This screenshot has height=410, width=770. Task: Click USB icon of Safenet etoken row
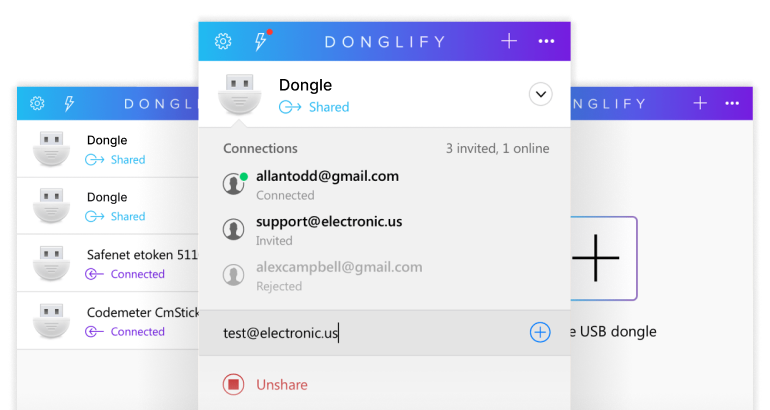tap(51, 263)
